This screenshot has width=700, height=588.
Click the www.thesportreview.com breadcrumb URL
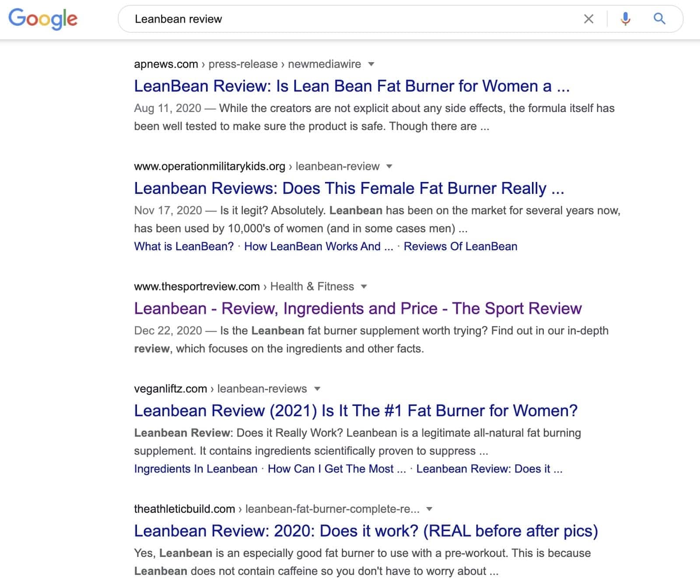pyautogui.click(x=244, y=287)
